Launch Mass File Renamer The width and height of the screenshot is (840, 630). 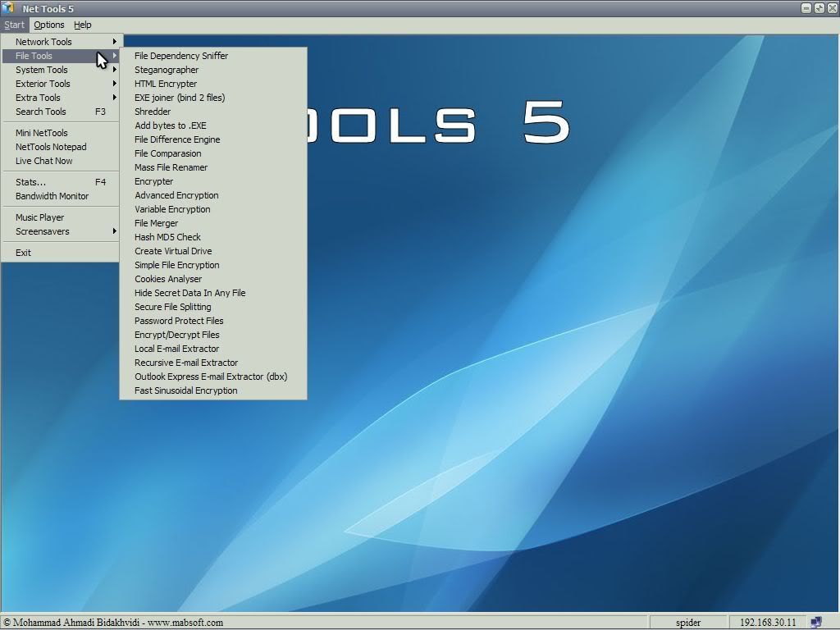213,167
